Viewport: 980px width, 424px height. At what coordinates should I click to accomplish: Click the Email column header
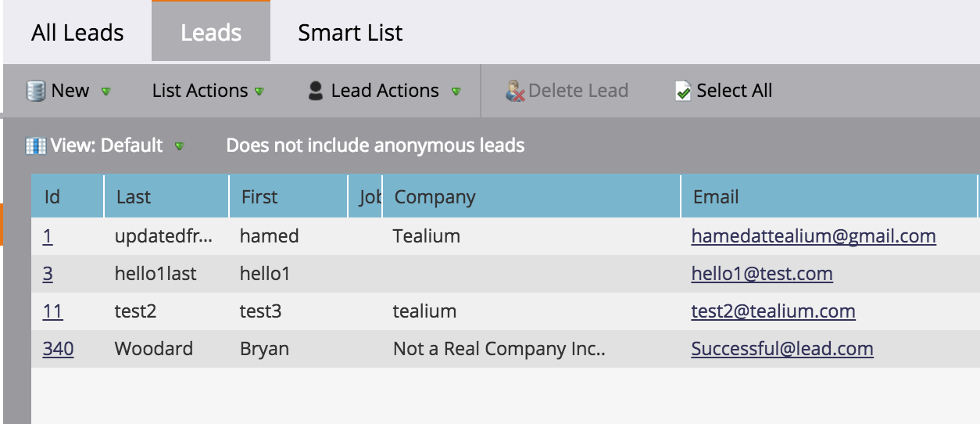[x=715, y=197]
